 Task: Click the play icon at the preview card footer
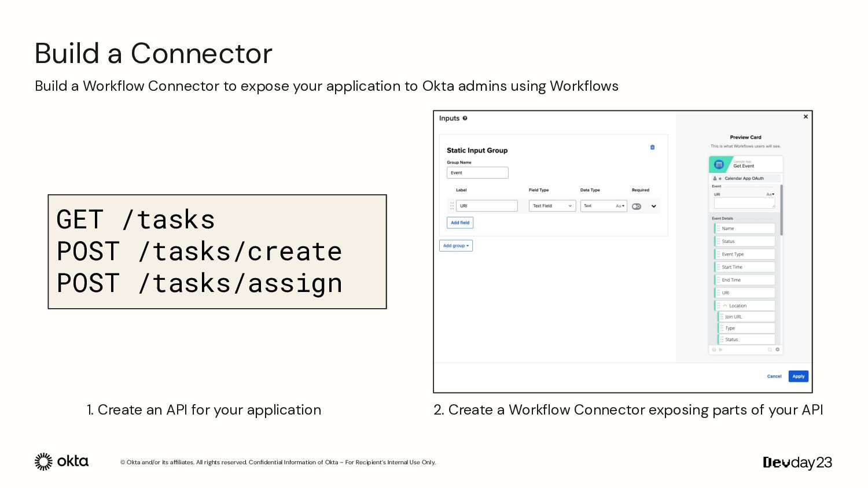coord(721,350)
